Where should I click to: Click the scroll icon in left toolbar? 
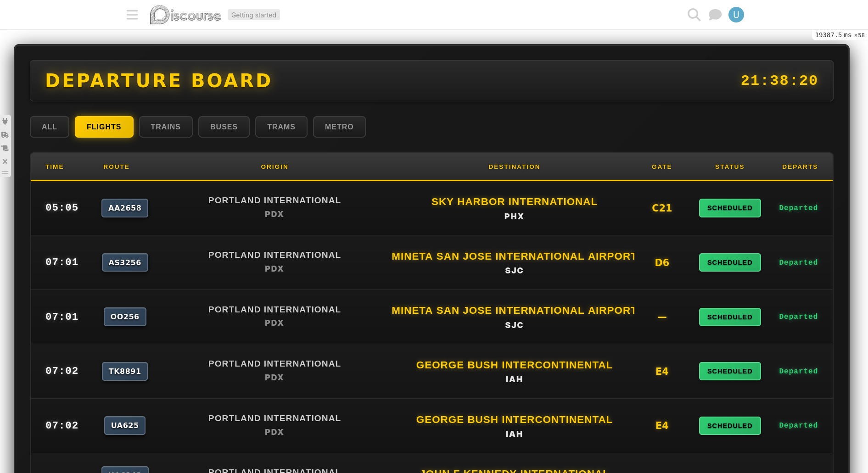(5, 148)
